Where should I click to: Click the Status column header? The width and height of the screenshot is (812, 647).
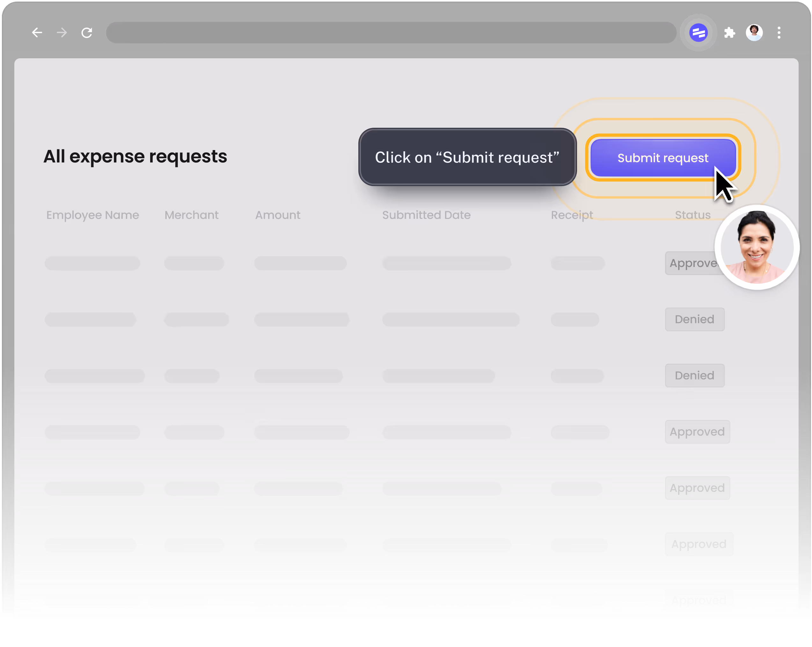coord(693,215)
